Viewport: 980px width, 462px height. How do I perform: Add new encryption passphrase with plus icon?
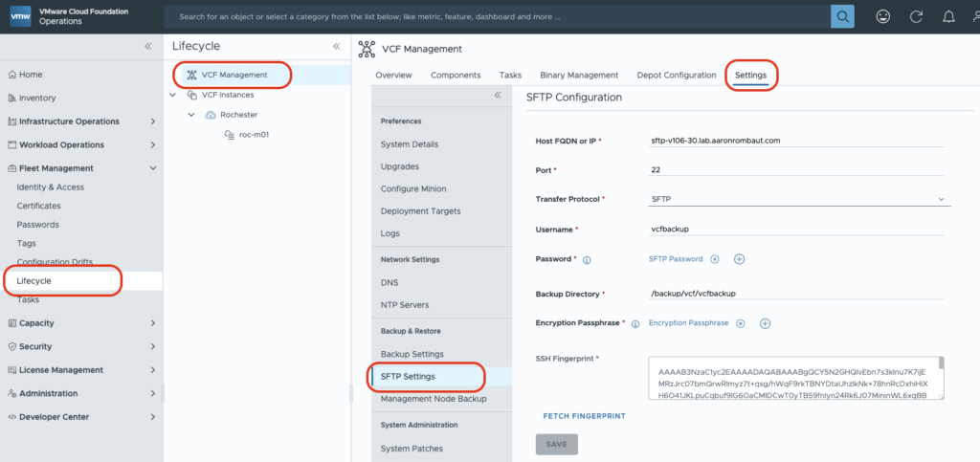tap(765, 323)
